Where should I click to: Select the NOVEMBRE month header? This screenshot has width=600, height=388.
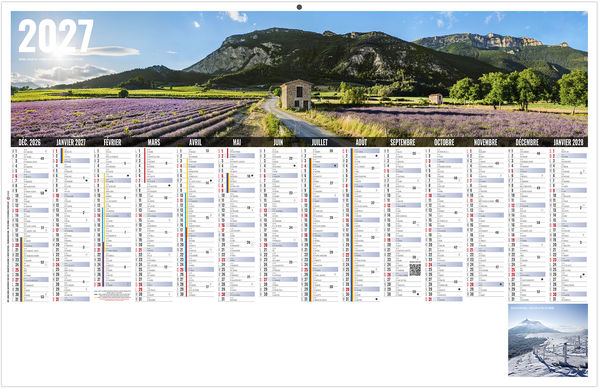(486, 142)
